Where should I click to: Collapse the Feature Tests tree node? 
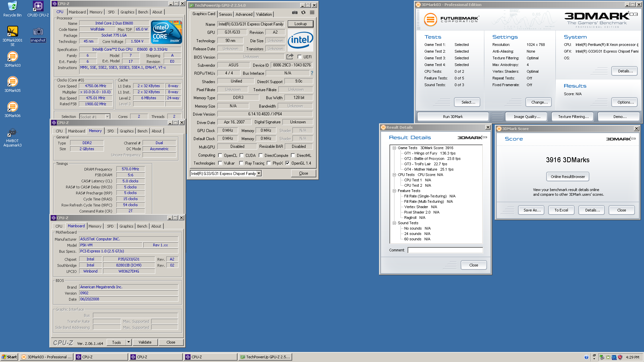coord(394,191)
